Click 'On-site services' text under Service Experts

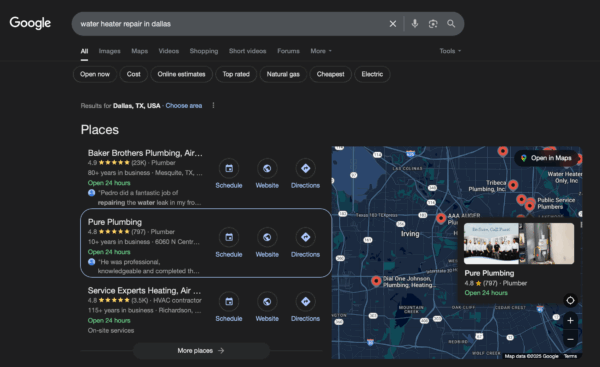111,330
